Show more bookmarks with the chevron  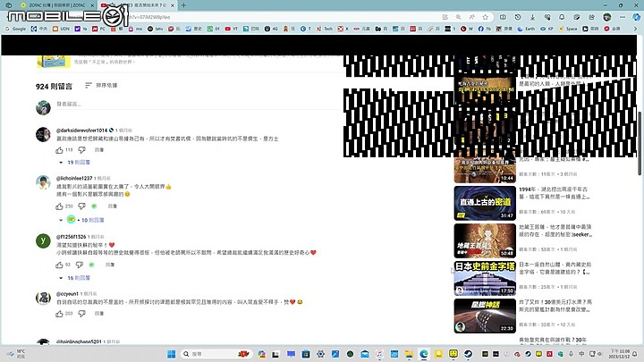point(636,29)
